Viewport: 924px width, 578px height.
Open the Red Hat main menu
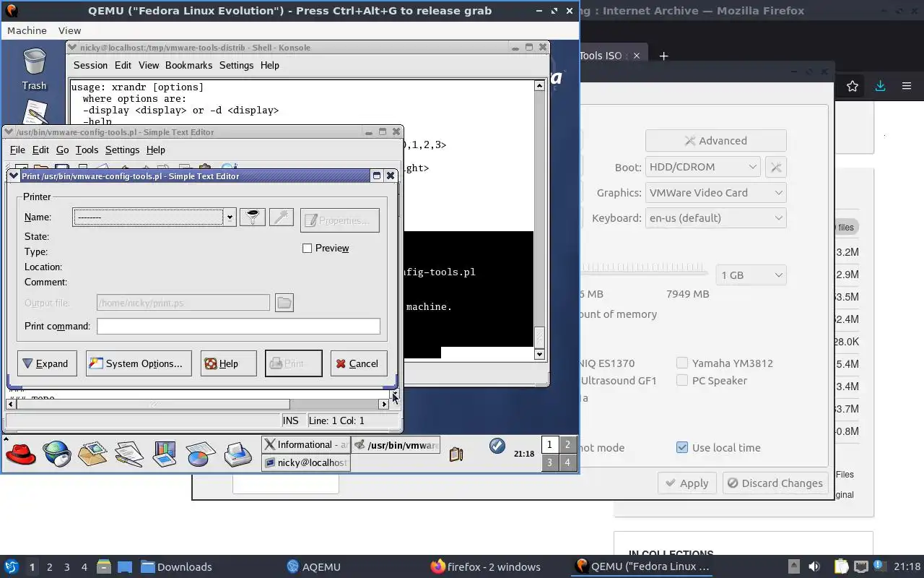21,454
